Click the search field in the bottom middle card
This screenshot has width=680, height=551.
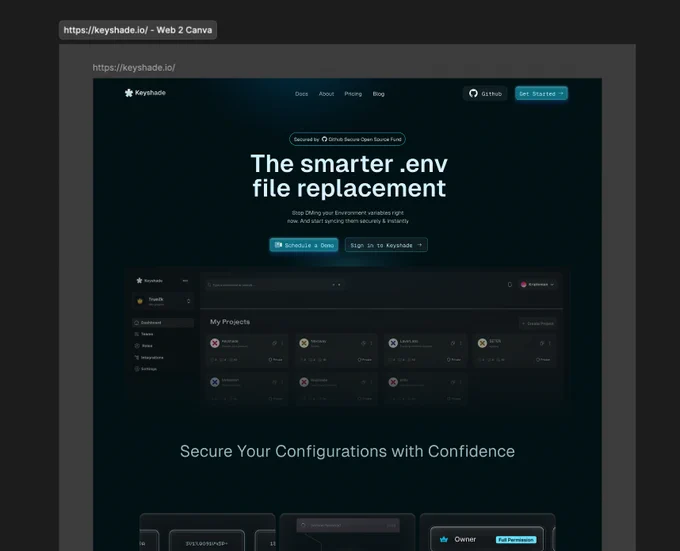[348, 525]
